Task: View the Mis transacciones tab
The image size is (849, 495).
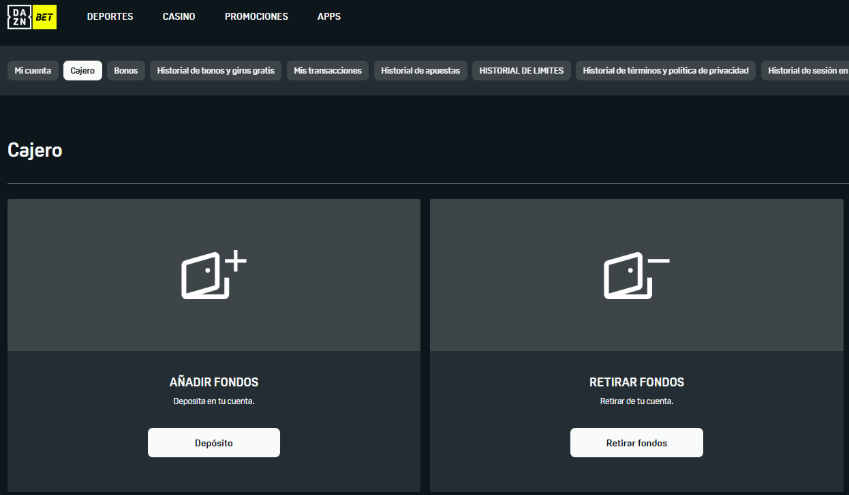Action: click(x=328, y=70)
